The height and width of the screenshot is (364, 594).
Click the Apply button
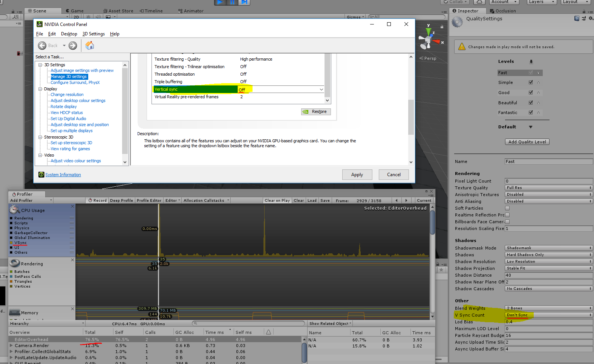(x=357, y=175)
